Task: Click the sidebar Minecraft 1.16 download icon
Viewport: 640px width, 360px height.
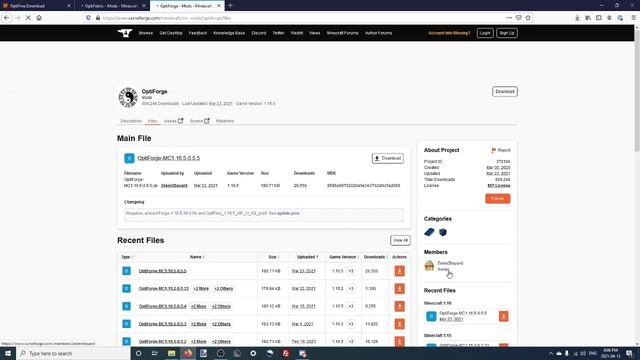Action: click(x=503, y=316)
